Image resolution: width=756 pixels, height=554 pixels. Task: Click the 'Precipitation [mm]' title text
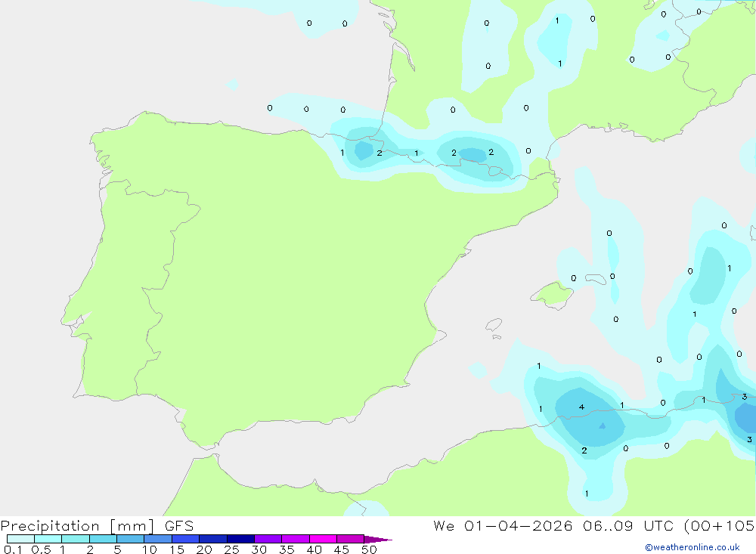coord(77,526)
